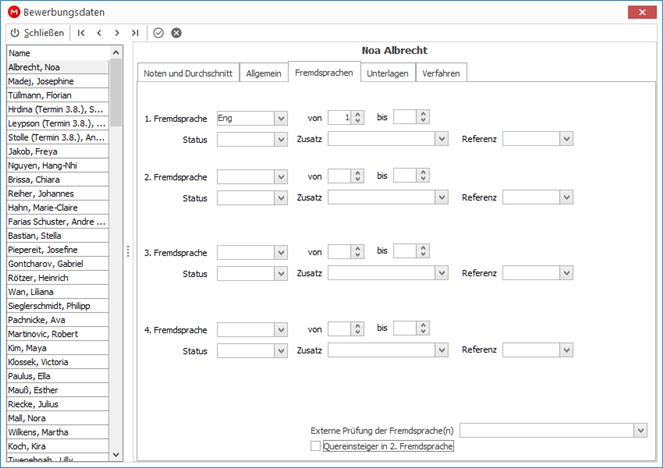Go to previous applicant record arrow
The width and height of the screenshot is (663, 468).
pos(99,33)
